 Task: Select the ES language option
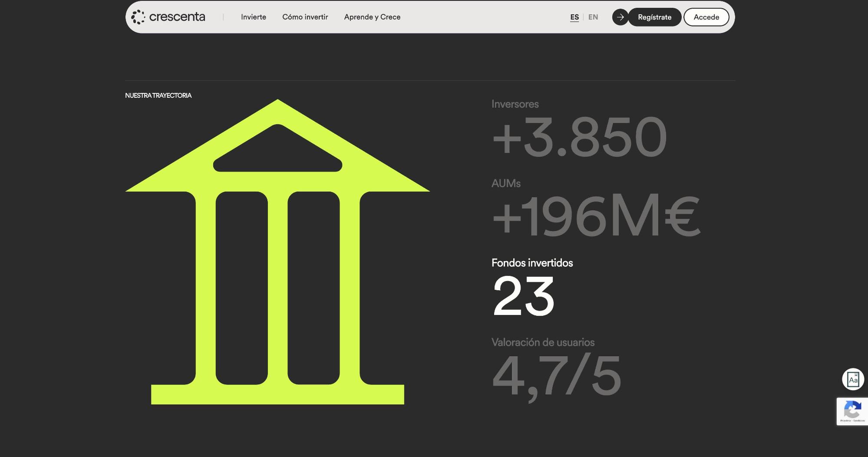pos(574,17)
